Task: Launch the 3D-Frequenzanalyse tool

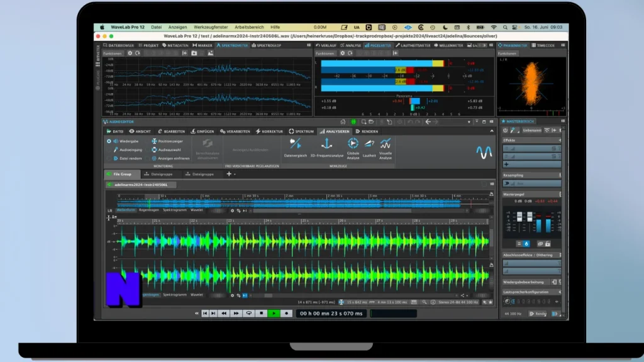Action: [x=327, y=148]
